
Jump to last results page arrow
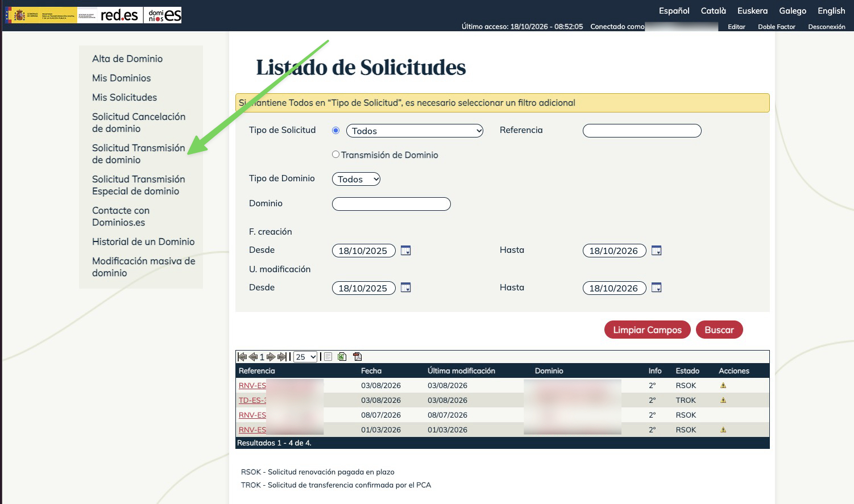click(x=282, y=357)
